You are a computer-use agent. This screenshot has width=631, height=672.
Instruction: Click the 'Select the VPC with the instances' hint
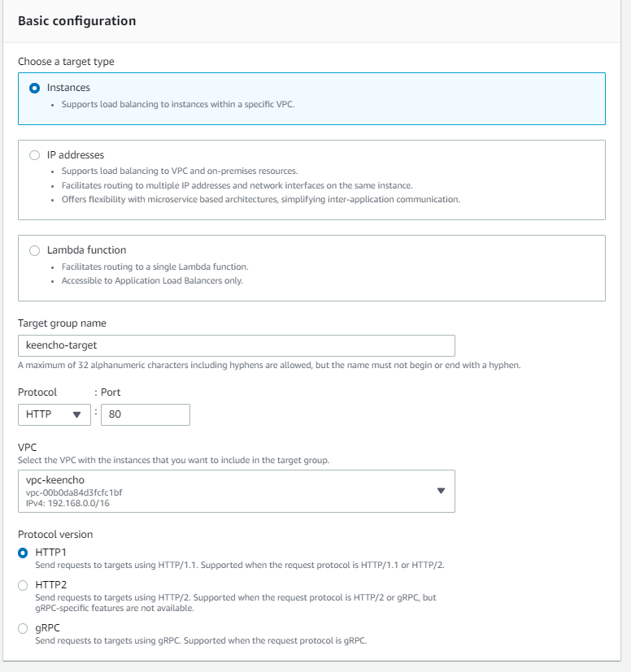point(173,461)
